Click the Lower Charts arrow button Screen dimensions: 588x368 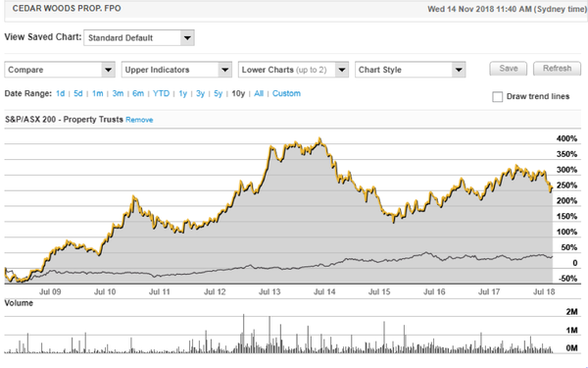[342, 70]
